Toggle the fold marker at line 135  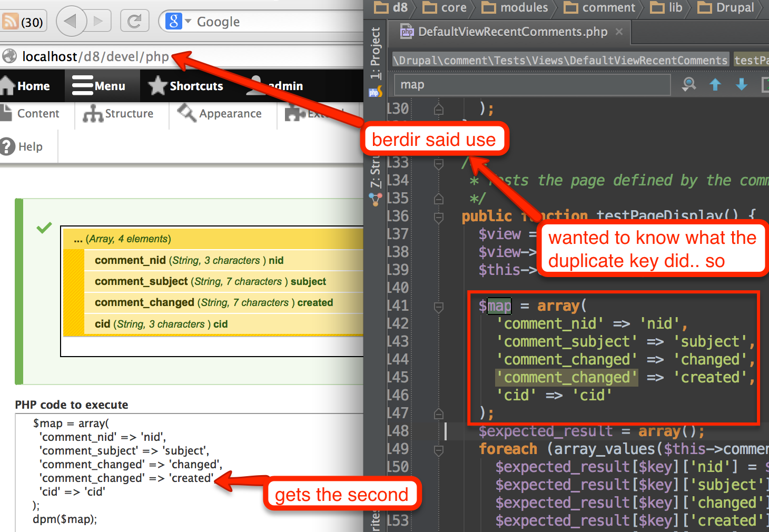click(438, 199)
